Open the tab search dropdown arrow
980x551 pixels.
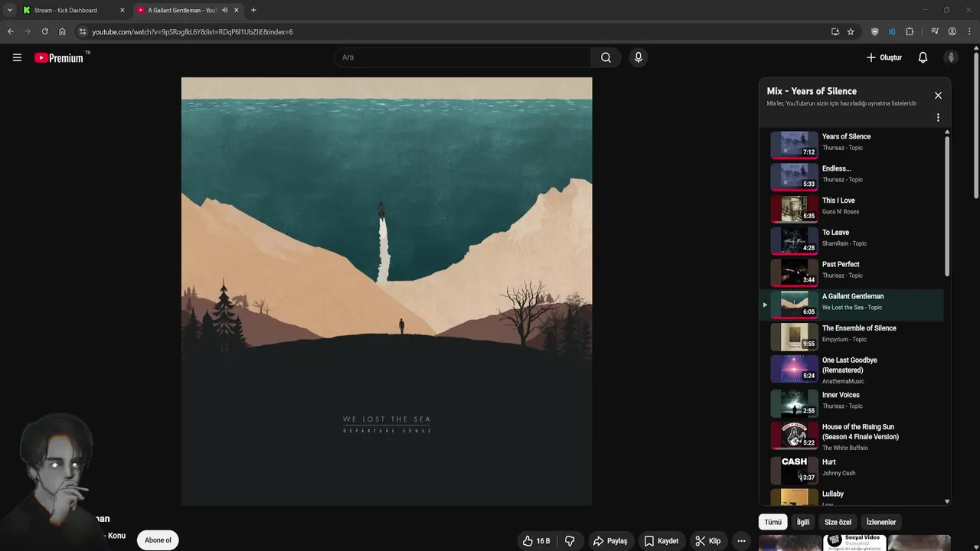(x=9, y=10)
